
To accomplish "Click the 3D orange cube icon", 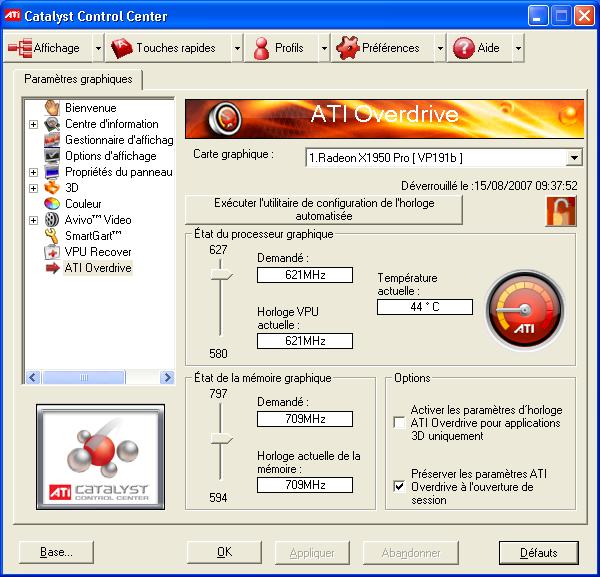I will [52, 188].
